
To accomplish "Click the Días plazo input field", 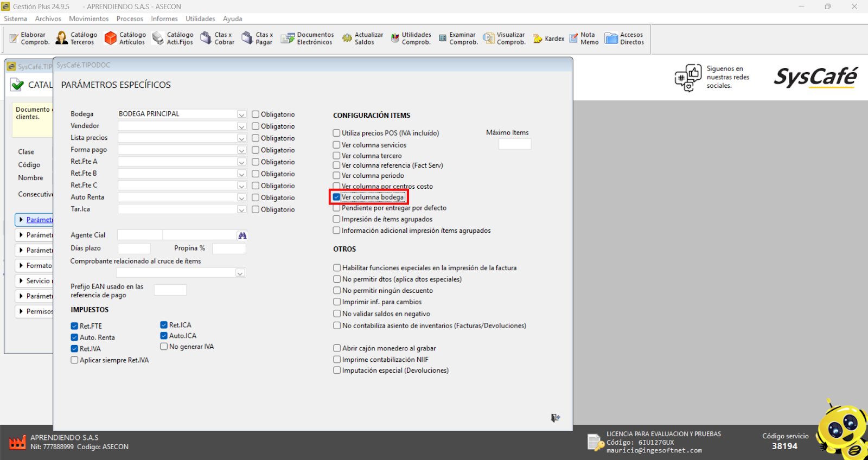I will (134, 248).
